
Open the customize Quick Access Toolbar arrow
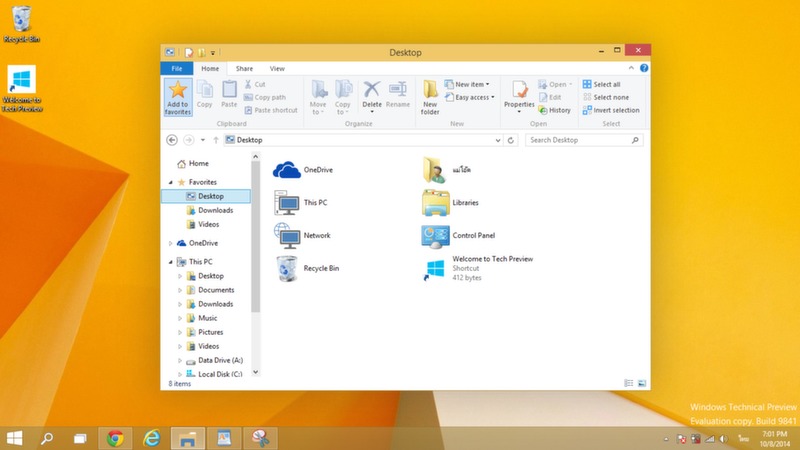click(x=213, y=53)
